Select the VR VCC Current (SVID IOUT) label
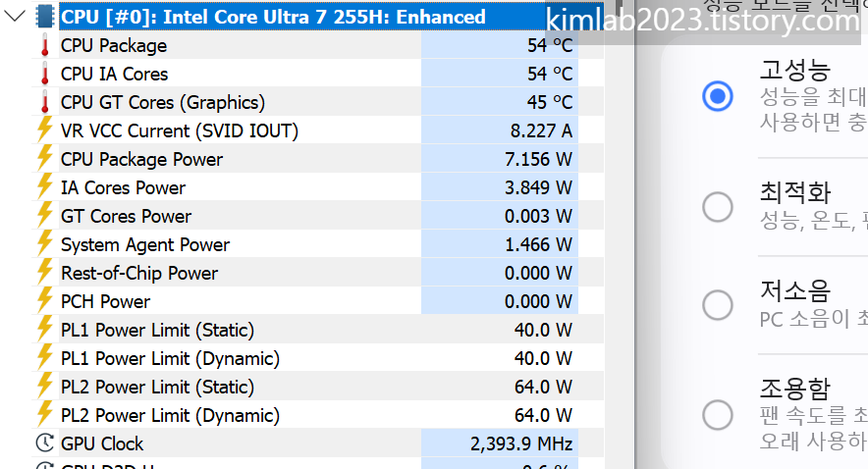This screenshot has width=868, height=469. [180, 131]
